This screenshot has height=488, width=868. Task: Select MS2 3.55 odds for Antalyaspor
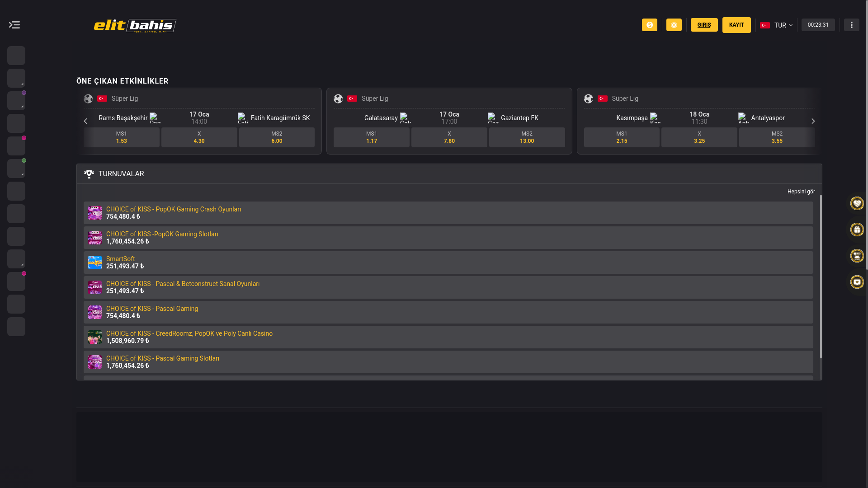(x=777, y=137)
